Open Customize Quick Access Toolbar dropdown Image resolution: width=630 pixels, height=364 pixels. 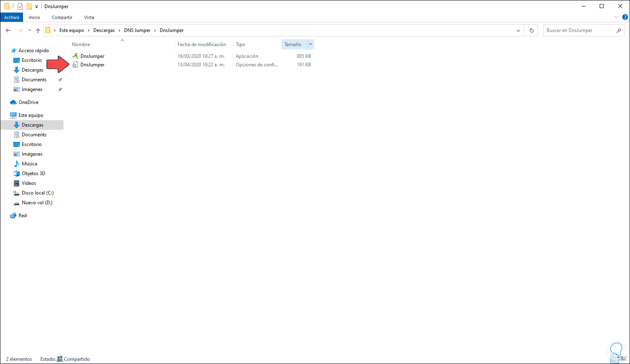click(x=36, y=6)
